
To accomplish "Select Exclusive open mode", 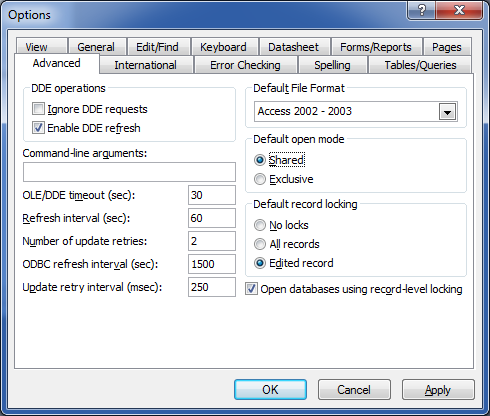I will (260, 179).
